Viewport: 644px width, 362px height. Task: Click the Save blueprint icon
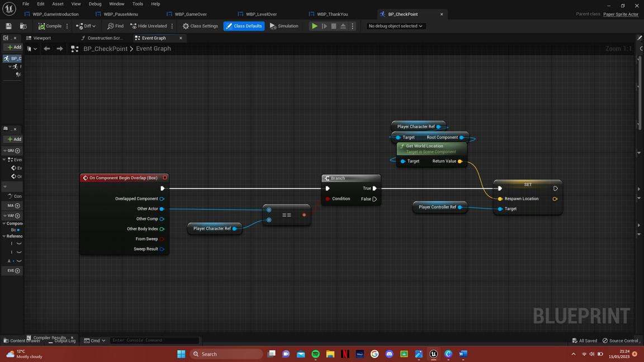(8, 26)
